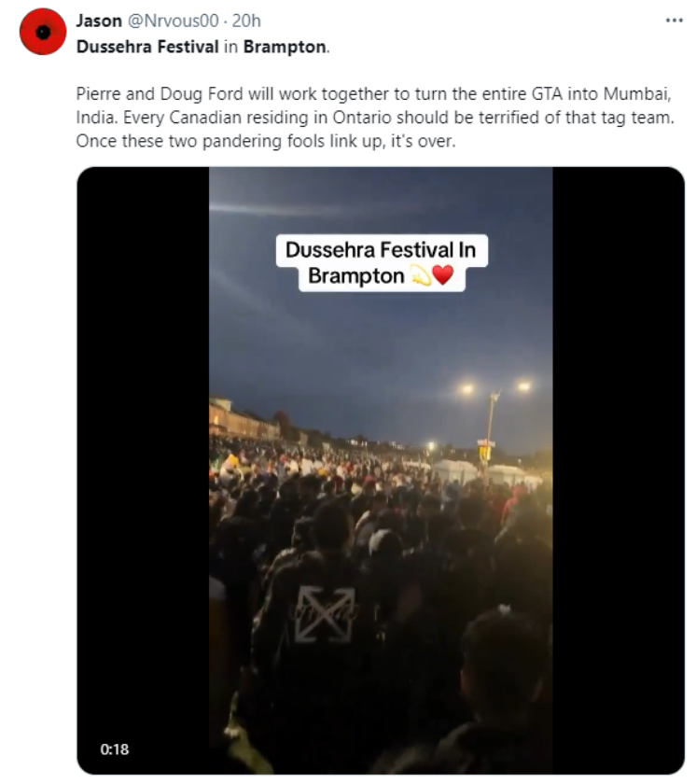Click the shooting star emoji in caption
The height and width of the screenshot is (784, 696).
421,275
